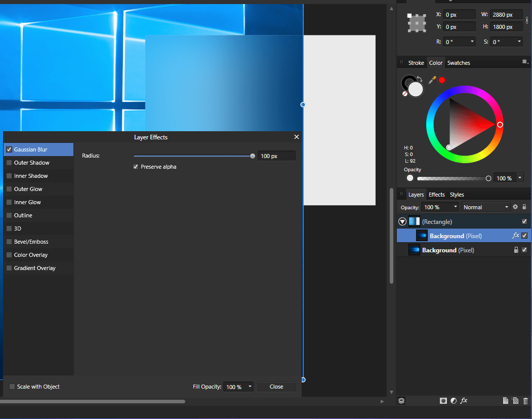
Task: Switch to the Stroke tab
Action: coord(416,63)
